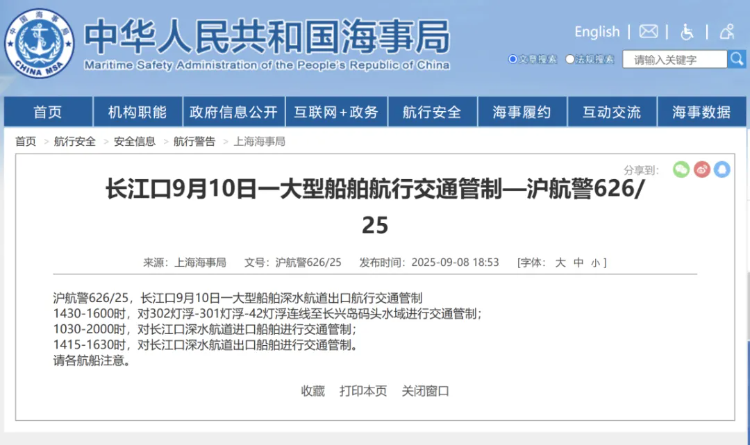Open the 政府信息公开 navigation menu
Image resolution: width=750 pixels, height=445 pixels.
[x=234, y=112]
